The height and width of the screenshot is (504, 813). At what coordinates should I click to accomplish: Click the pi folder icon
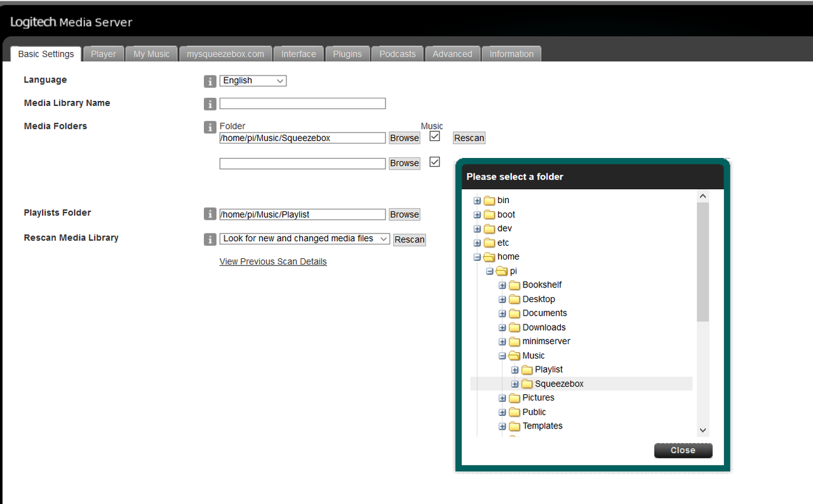click(x=502, y=271)
